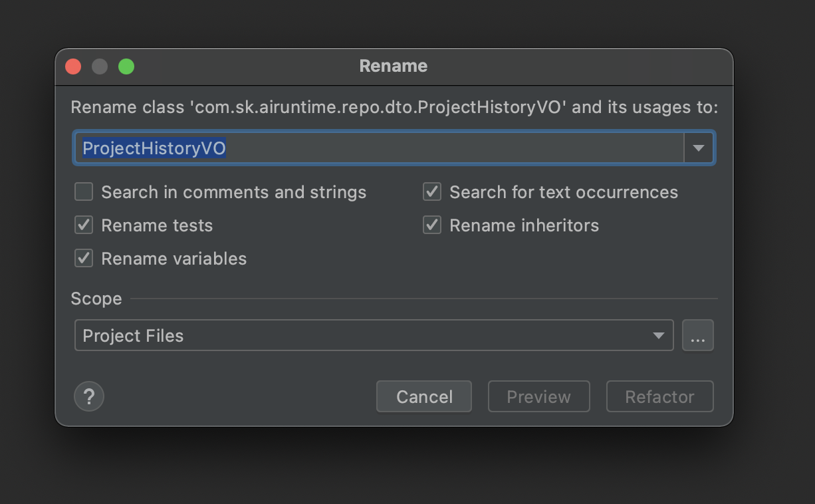Open the Project Files scope dropdown

tap(374, 336)
